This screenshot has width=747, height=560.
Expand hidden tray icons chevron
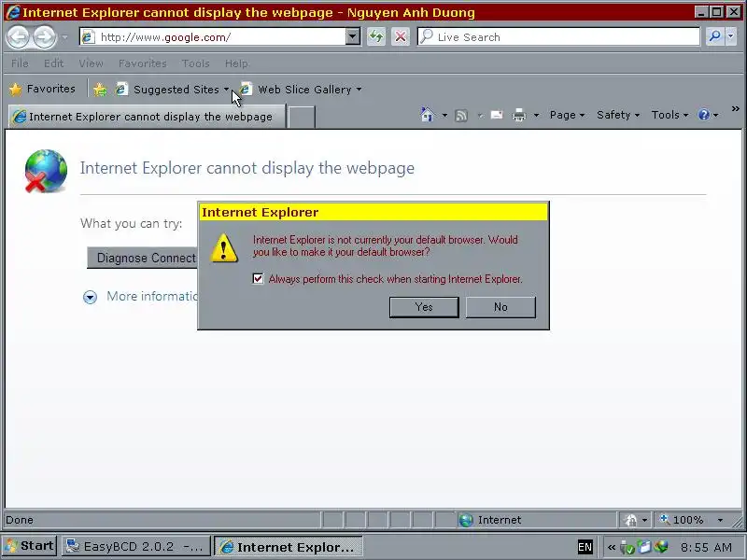[612, 547]
